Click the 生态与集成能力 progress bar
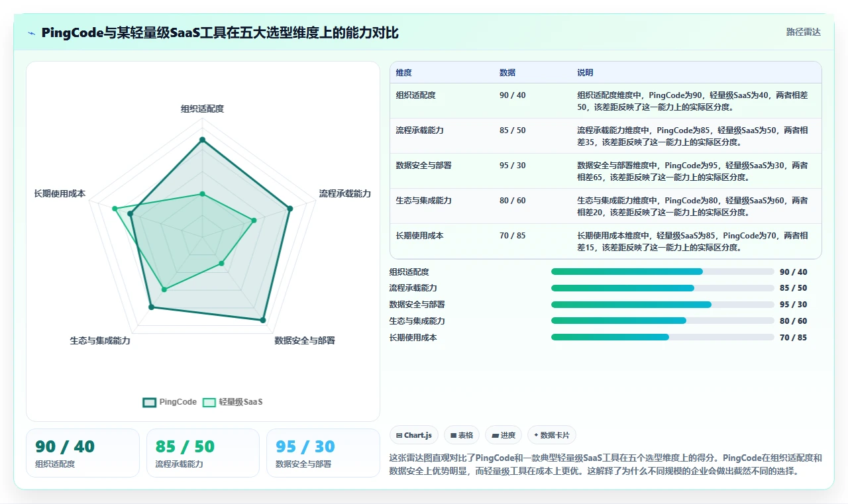This screenshot has width=848, height=504. point(662,321)
